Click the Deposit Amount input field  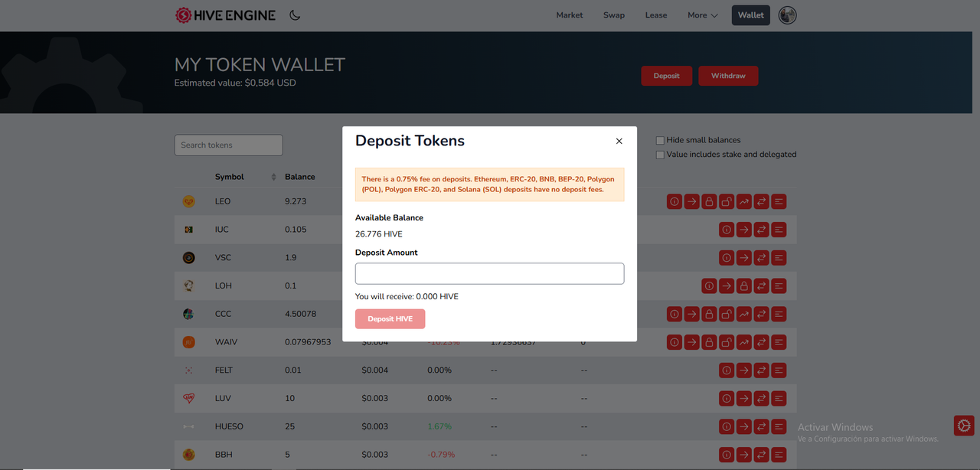pos(489,274)
